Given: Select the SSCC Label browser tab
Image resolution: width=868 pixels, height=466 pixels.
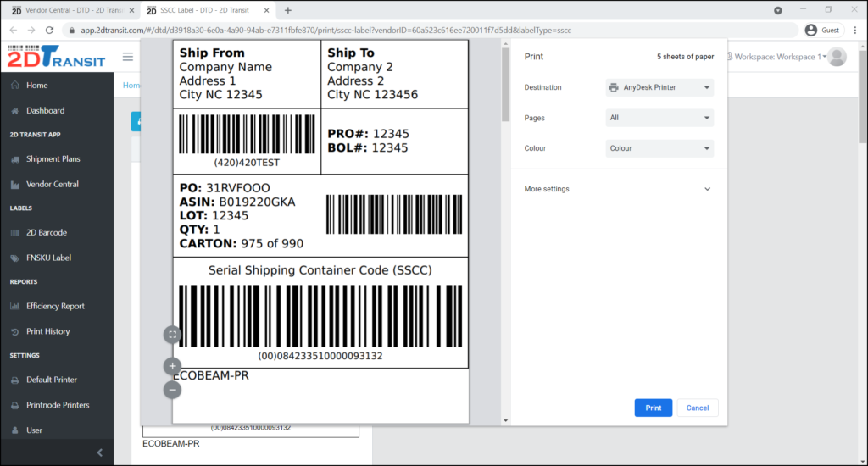Looking at the screenshot, I should (x=208, y=10).
